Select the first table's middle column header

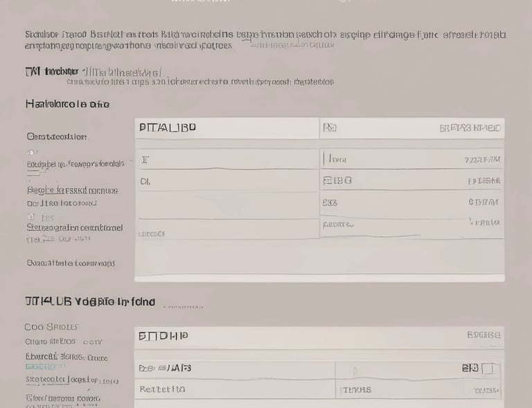[x=330, y=128]
